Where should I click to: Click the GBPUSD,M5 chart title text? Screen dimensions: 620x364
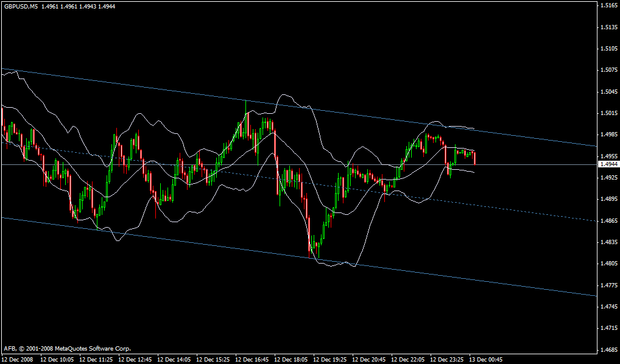(17, 6)
